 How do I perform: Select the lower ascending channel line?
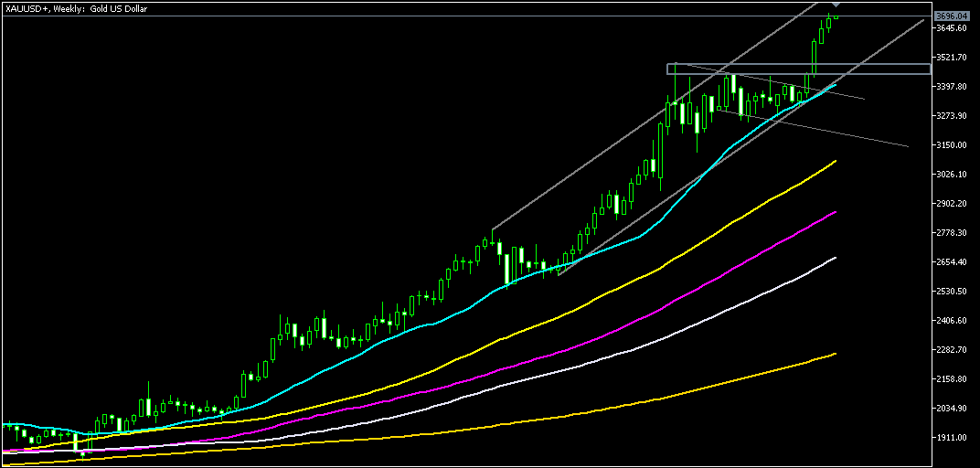tap(878, 50)
